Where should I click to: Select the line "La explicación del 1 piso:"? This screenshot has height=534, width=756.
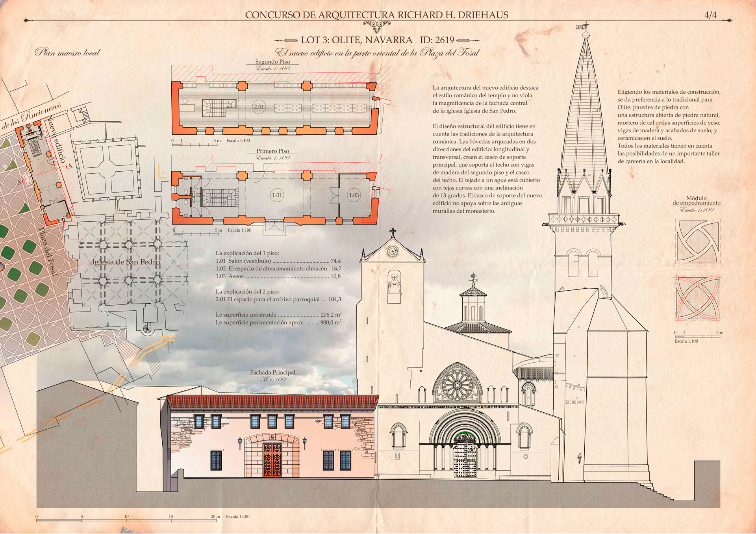[x=247, y=253]
